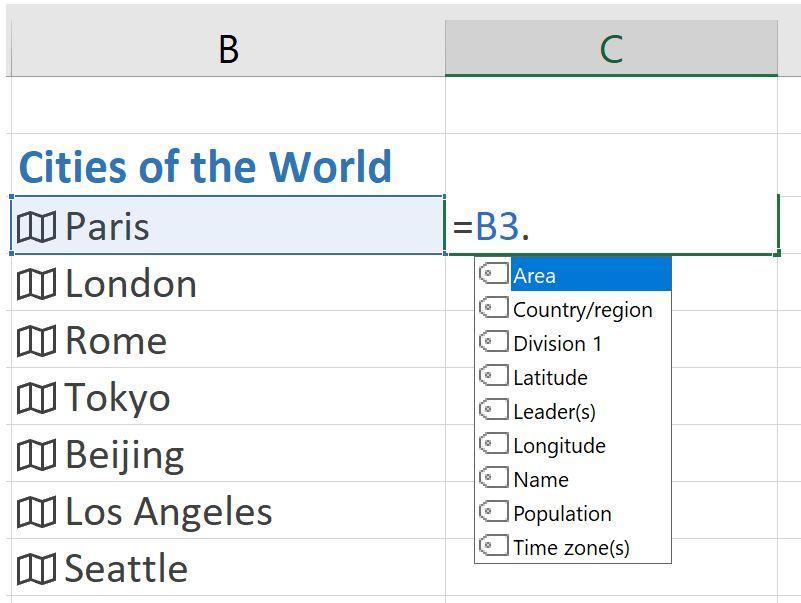
Task: Click the field tag icon next to Population
Action: 494,512
